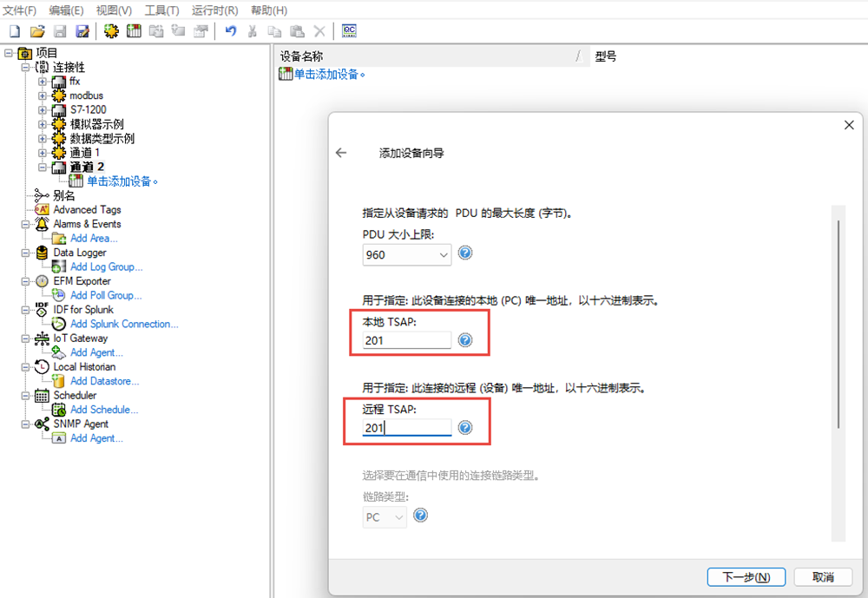Click the New Device icon in toolbar
The width and height of the screenshot is (868, 598).
coord(134,31)
